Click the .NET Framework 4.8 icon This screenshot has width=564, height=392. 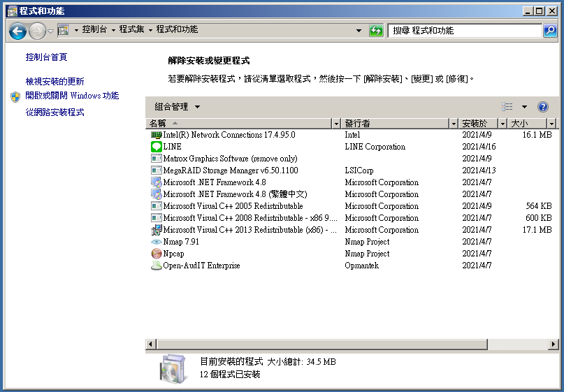[x=156, y=182]
